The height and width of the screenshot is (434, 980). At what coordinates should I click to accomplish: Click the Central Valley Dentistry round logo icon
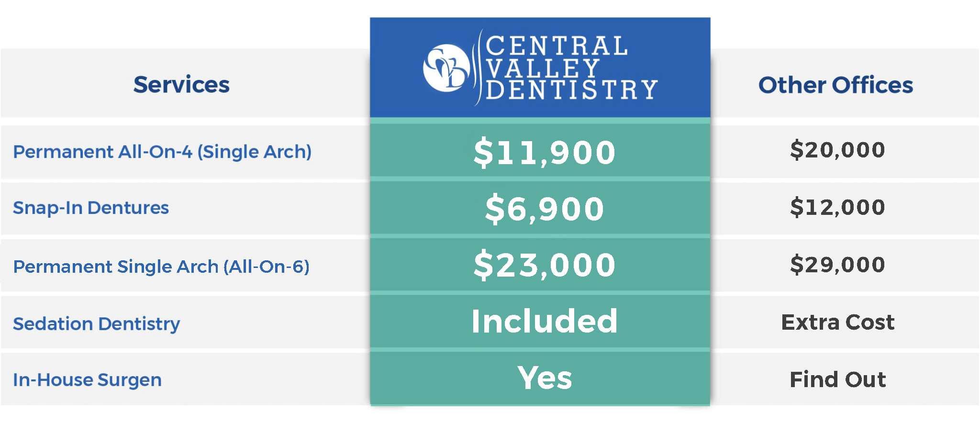pos(446,68)
